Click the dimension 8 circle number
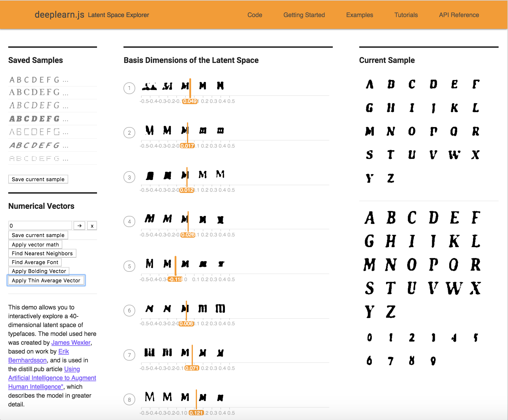 (129, 400)
